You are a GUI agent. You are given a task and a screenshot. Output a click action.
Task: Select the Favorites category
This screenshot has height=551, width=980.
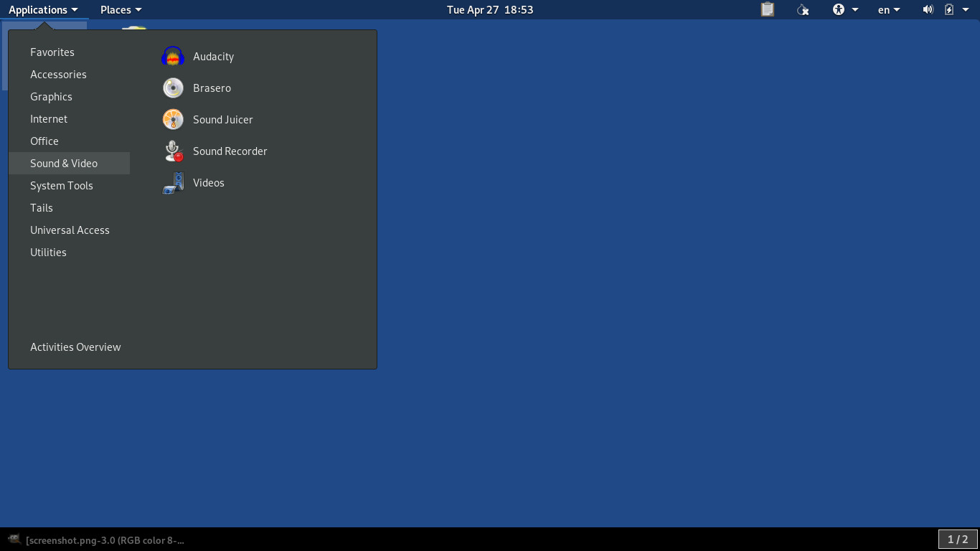[70, 52]
